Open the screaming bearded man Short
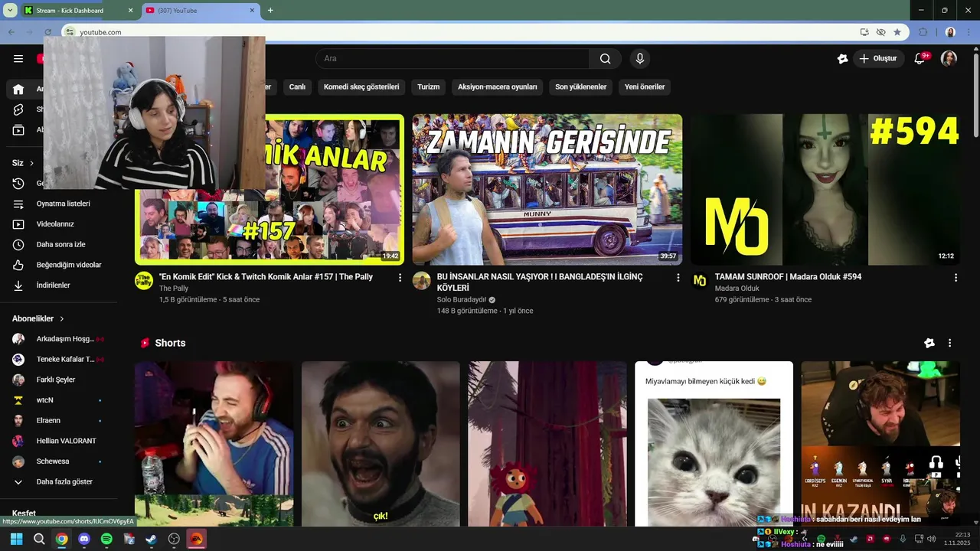This screenshot has width=980, height=551. coord(381,444)
